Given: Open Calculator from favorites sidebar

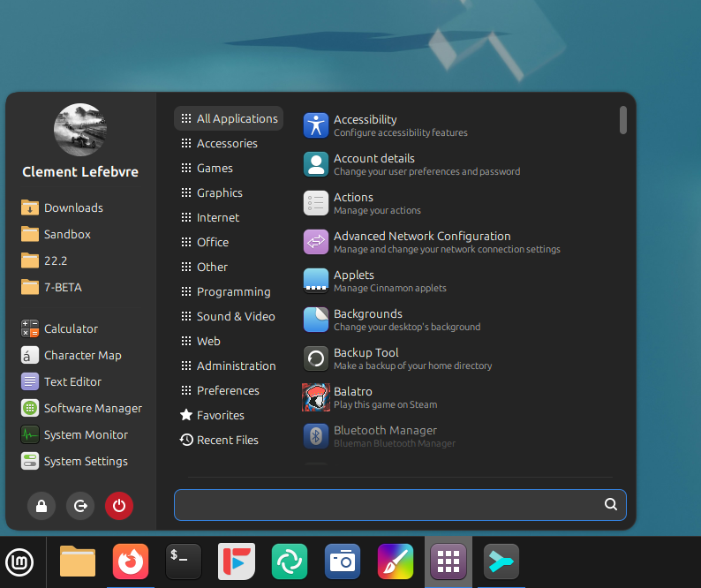Looking at the screenshot, I should (71, 328).
